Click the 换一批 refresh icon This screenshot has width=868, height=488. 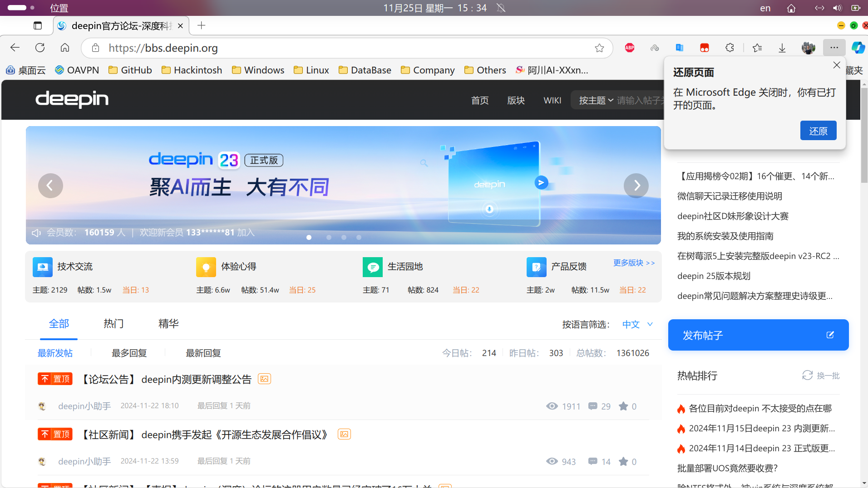click(x=807, y=376)
